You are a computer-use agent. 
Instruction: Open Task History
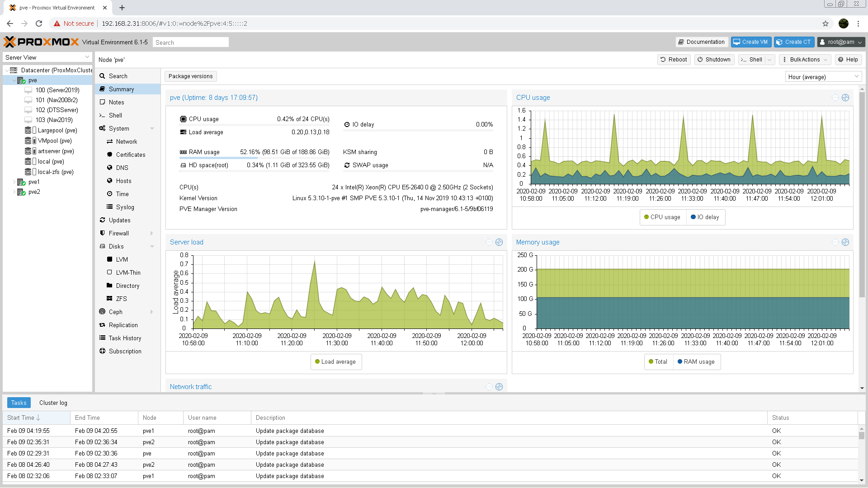pyautogui.click(x=125, y=338)
